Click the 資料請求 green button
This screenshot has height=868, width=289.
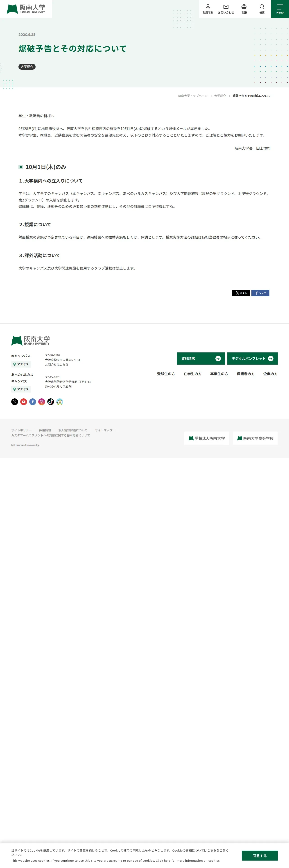click(x=201, y=359)
